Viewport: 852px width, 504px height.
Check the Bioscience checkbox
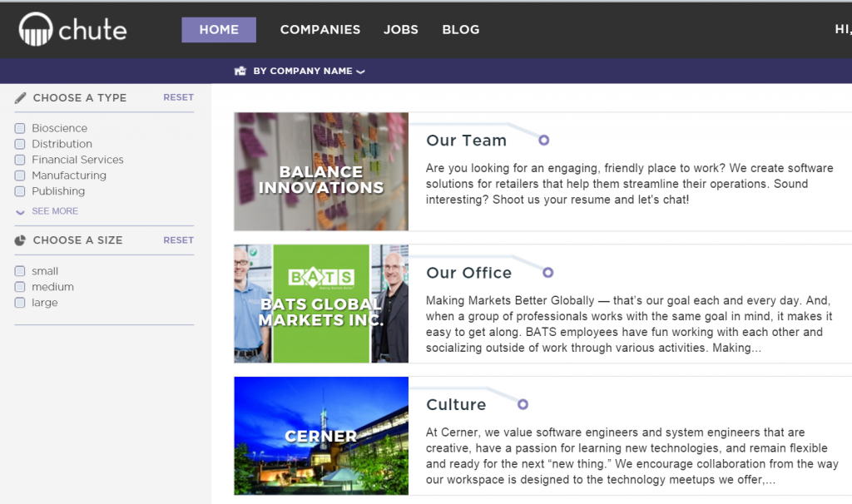[x=20, y=128]
